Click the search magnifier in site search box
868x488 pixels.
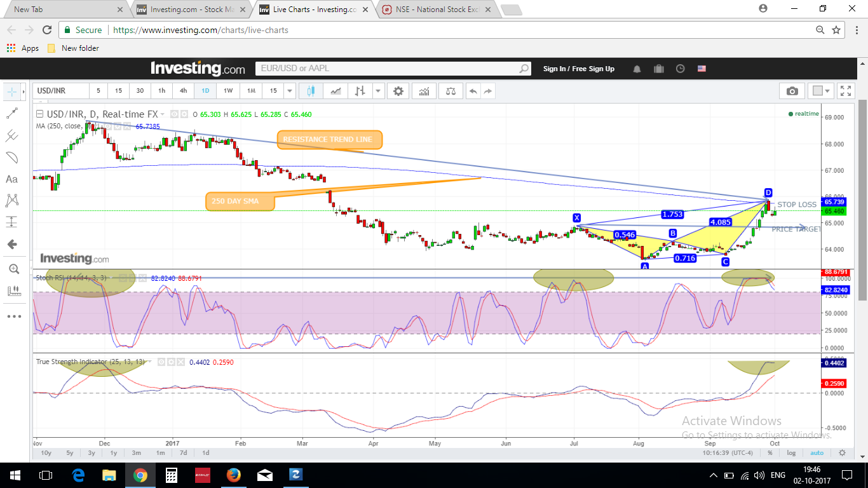(524, 69)
